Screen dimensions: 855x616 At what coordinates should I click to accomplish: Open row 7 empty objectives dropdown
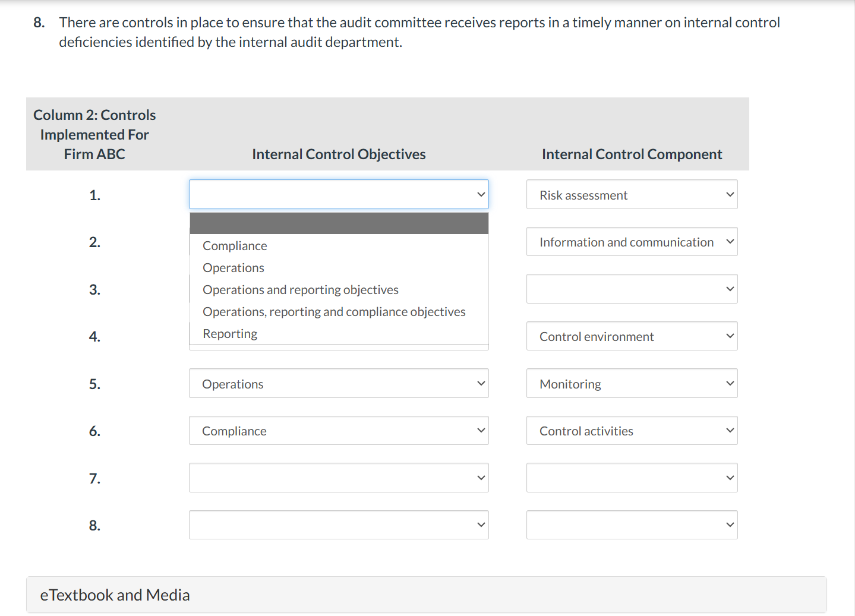[339, 478]
